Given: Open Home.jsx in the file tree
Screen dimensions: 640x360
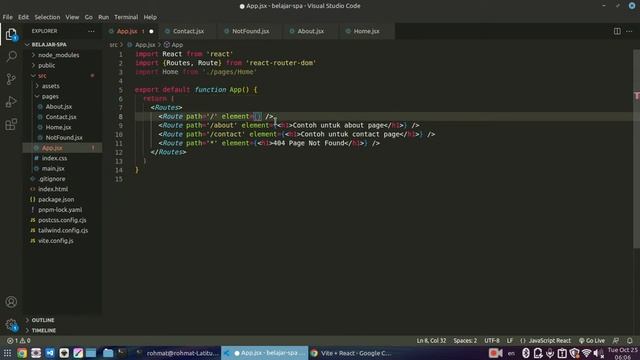Looking at the screenshot, I should pyautogui.click(x=58, y=127).
